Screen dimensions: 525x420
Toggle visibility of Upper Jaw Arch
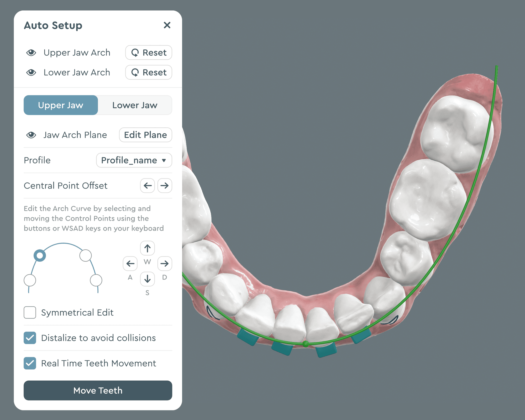click(x=31, y=52)
